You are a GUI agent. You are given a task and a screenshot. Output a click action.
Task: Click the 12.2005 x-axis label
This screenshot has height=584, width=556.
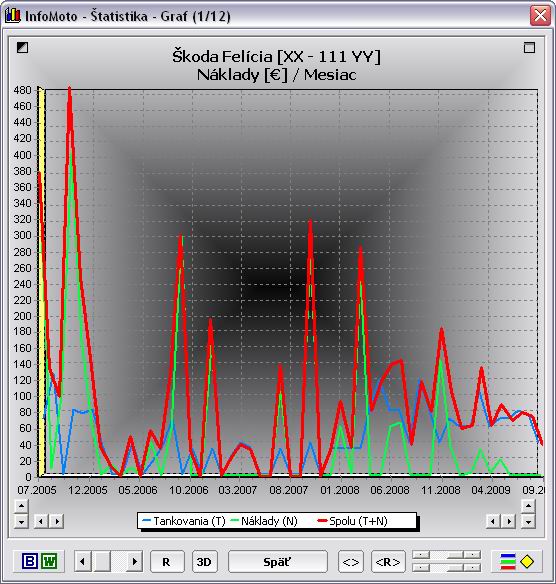(88, 490)
